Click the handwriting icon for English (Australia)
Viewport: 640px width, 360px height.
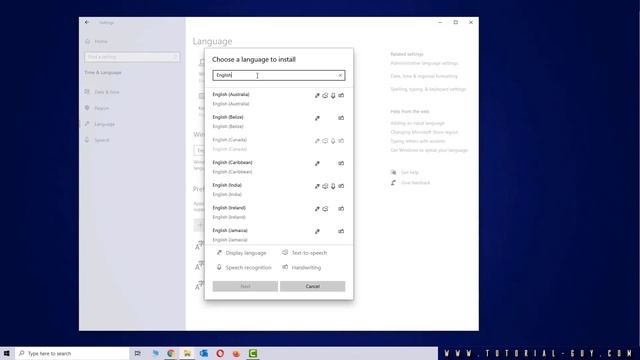[x=341, y=95]
